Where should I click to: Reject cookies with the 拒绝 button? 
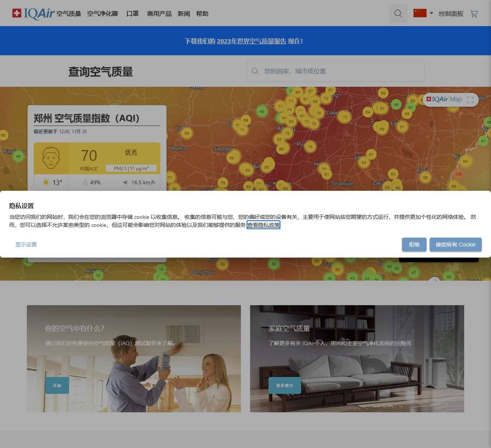pos(414,245)
